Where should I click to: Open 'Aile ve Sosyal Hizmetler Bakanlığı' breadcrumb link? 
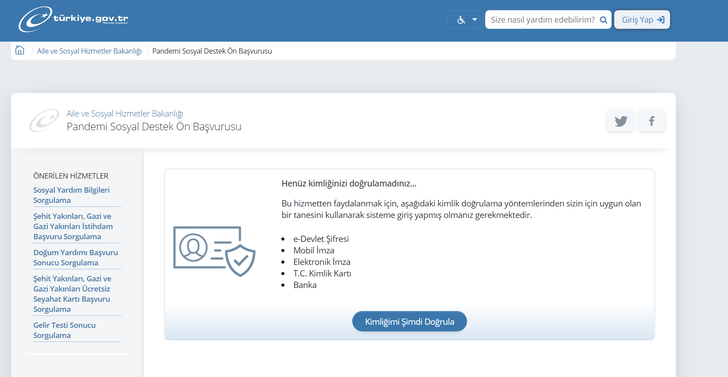[89, 51]
